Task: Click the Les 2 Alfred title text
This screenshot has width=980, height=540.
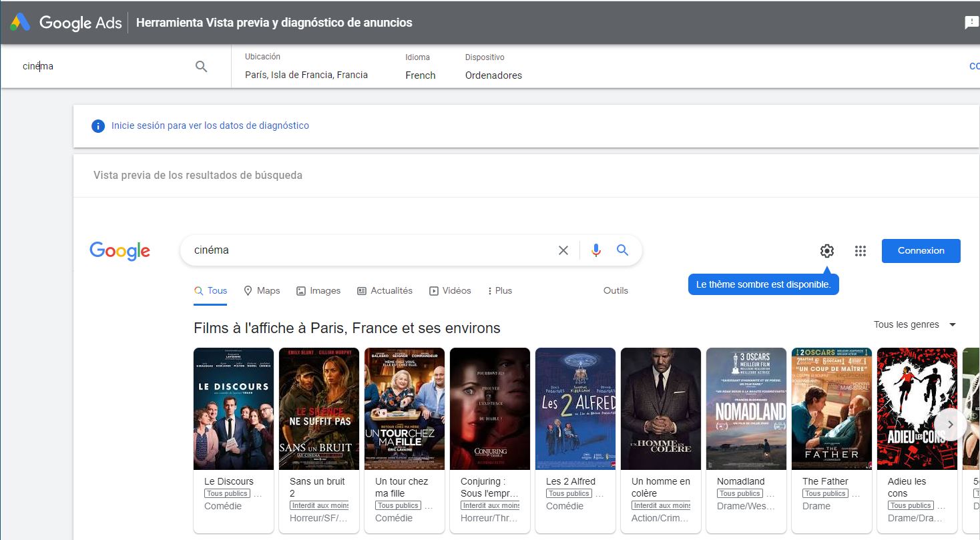Action: coord(571,481)
